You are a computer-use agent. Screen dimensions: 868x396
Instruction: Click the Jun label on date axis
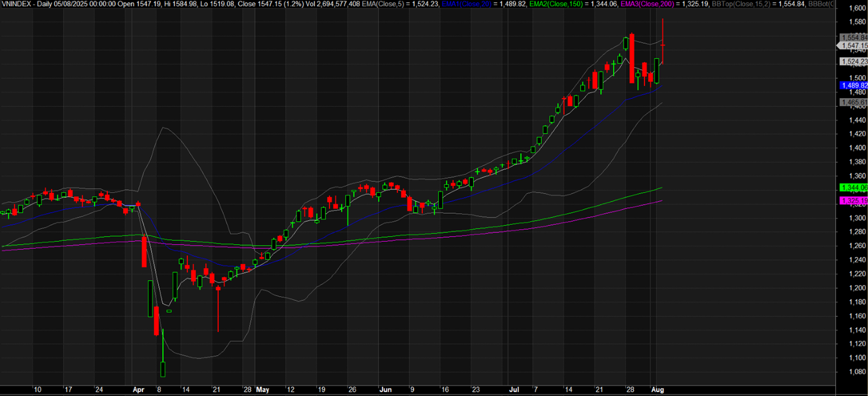[386, 389]
